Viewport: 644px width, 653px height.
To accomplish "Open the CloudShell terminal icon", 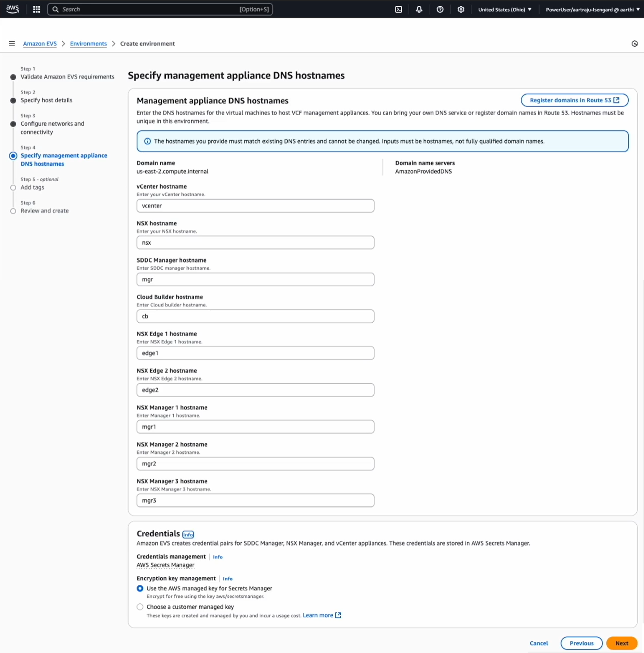I will pos(399,9).
